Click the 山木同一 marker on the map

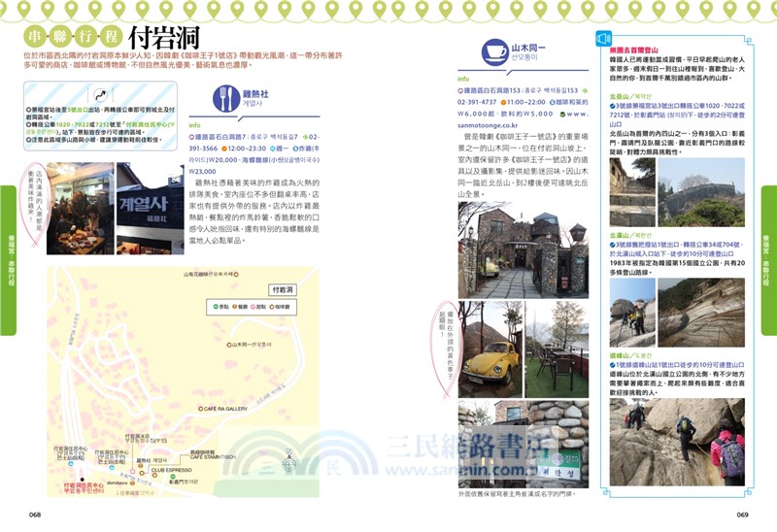pyautogui.click(x=228, y=345)
